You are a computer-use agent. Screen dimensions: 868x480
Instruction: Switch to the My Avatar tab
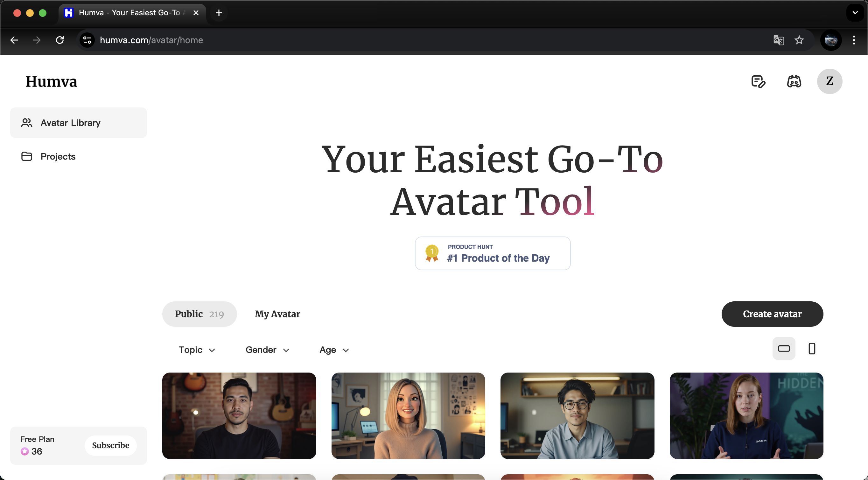point(277,314)
